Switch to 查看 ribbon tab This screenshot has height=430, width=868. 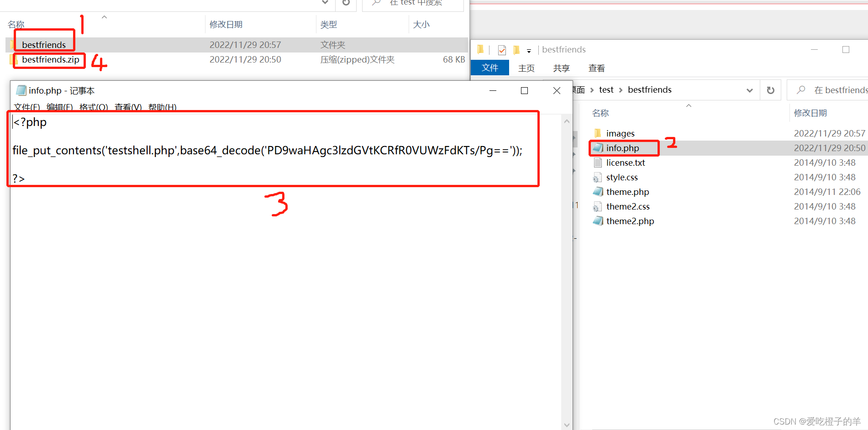coord(597,68)
